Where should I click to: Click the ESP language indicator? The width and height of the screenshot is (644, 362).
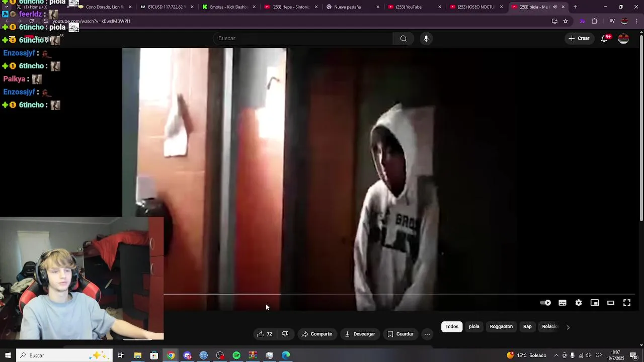(599, 355)
